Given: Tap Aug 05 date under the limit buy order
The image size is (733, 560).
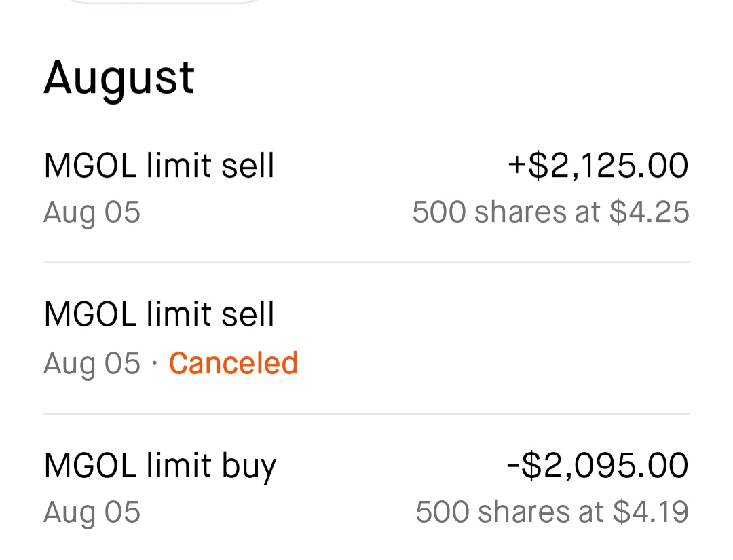Looking at the screenshot, I should 92,512.
